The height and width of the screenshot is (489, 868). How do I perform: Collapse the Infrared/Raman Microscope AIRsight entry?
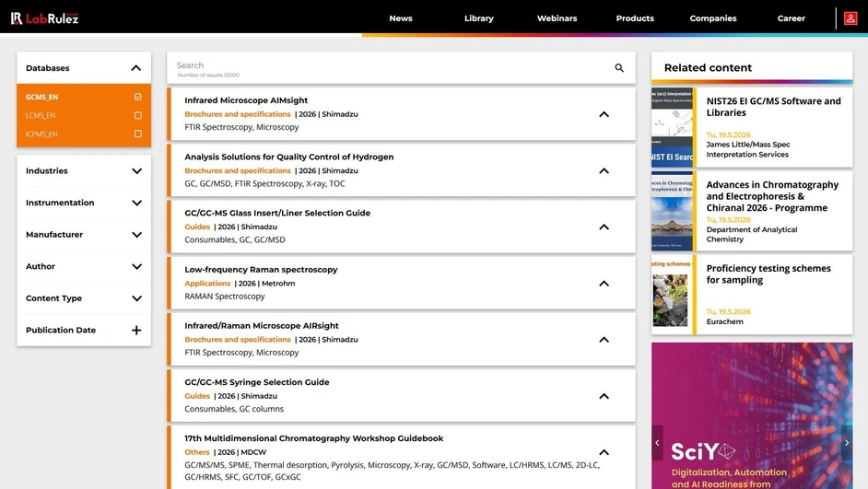(x=604, y=340)
